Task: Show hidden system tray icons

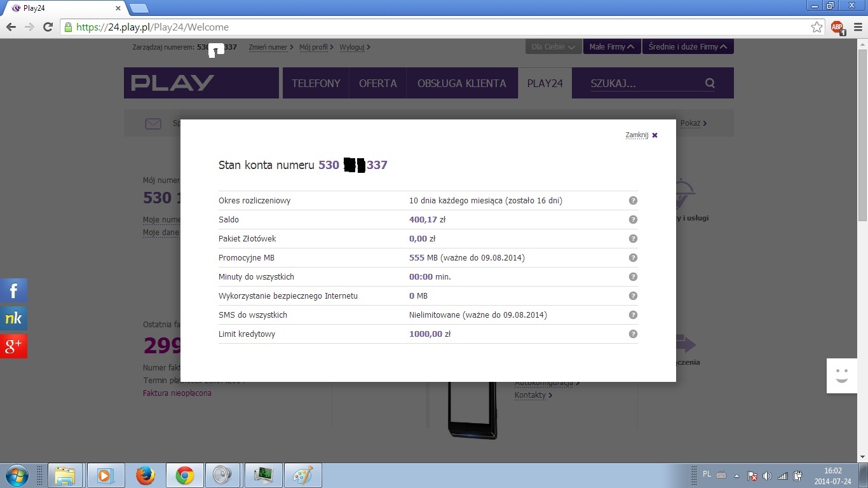Action: coord(737,475)
